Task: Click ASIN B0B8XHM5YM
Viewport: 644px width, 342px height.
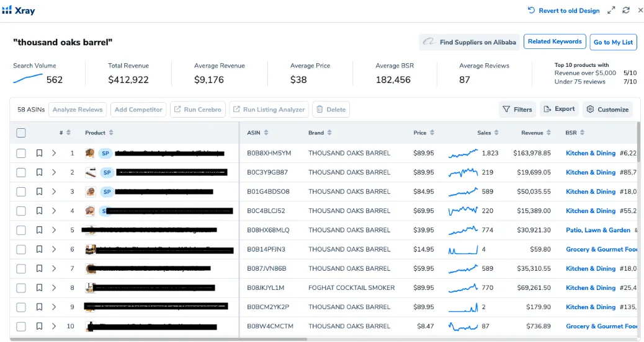Action: point(269,153)
